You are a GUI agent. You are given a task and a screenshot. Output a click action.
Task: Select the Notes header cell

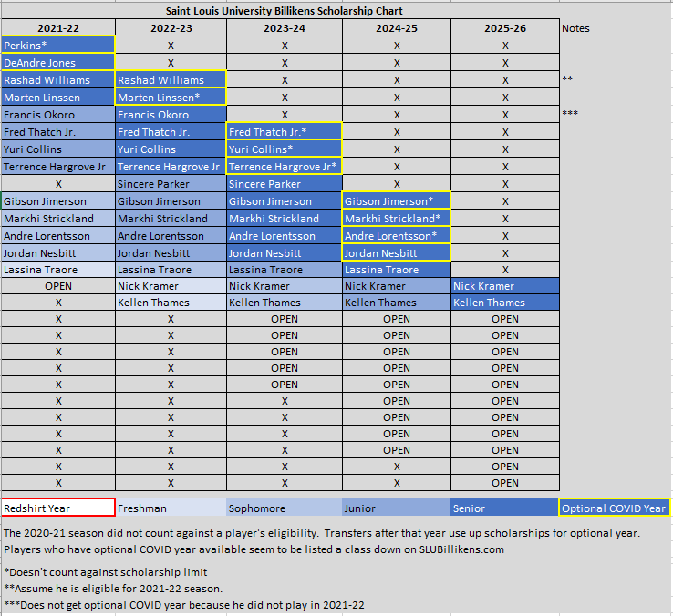(575, 28)
